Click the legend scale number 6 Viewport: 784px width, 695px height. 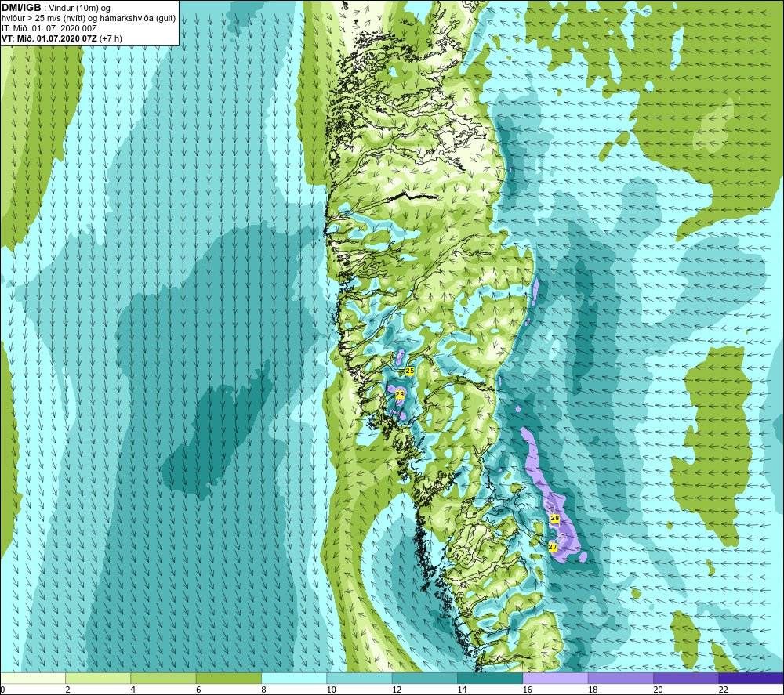[198, 690]
